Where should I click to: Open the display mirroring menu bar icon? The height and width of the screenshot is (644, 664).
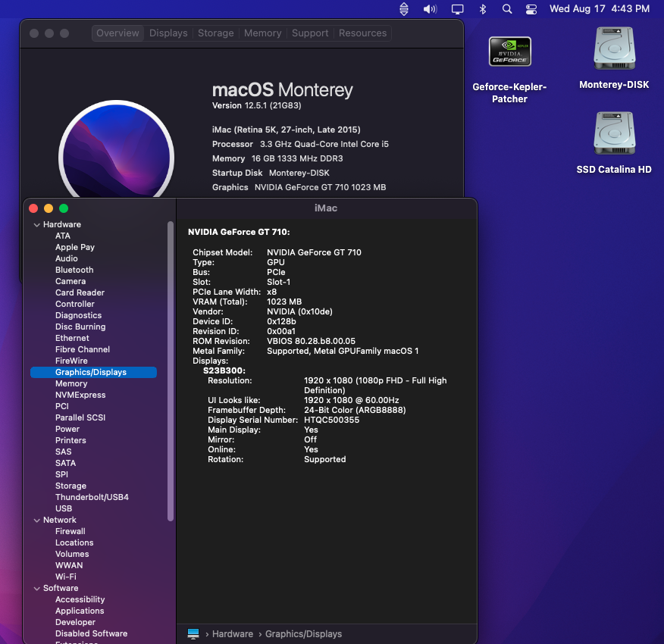point(457,9)
